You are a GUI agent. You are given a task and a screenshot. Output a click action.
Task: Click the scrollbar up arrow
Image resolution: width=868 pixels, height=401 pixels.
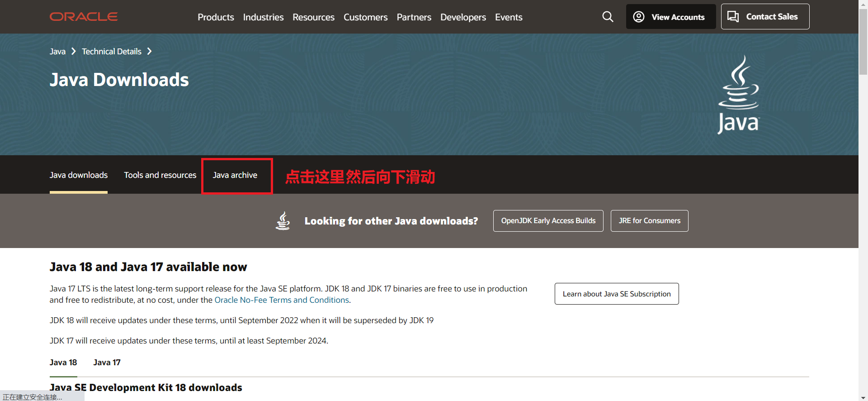tap(863, 4)
